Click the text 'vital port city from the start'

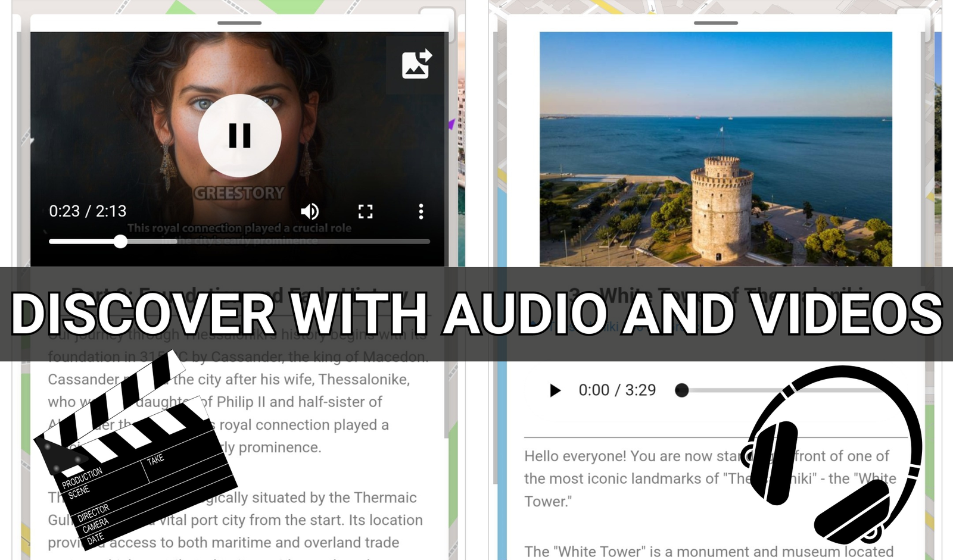pyautogui.click(x=253, y=520)
